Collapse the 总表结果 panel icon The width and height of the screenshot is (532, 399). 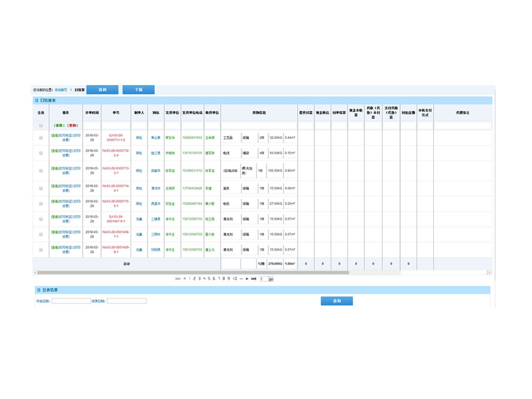(x=37, y=290)
